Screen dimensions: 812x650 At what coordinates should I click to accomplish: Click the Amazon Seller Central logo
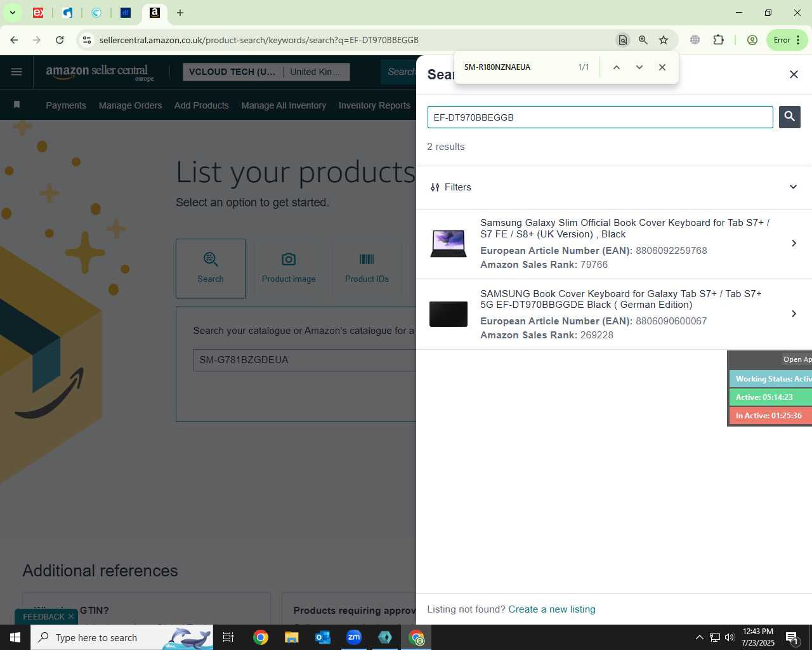click(100, 72)
